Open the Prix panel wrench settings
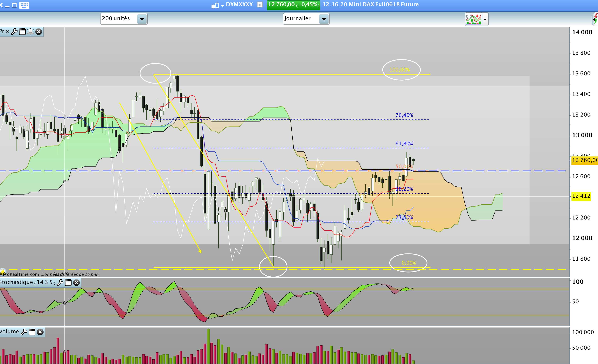598x364 pixels. pyautogui.click(x=14, y=31)
